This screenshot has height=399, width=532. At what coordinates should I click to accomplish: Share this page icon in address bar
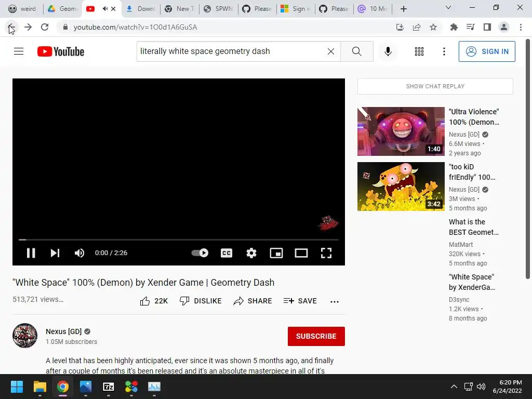416,27
